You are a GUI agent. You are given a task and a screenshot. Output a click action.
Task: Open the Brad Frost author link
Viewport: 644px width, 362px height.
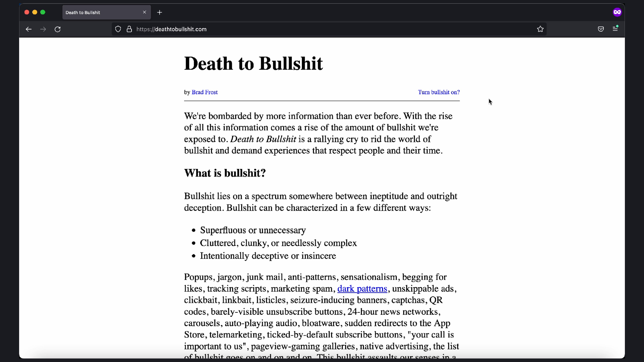click(204, 92)
